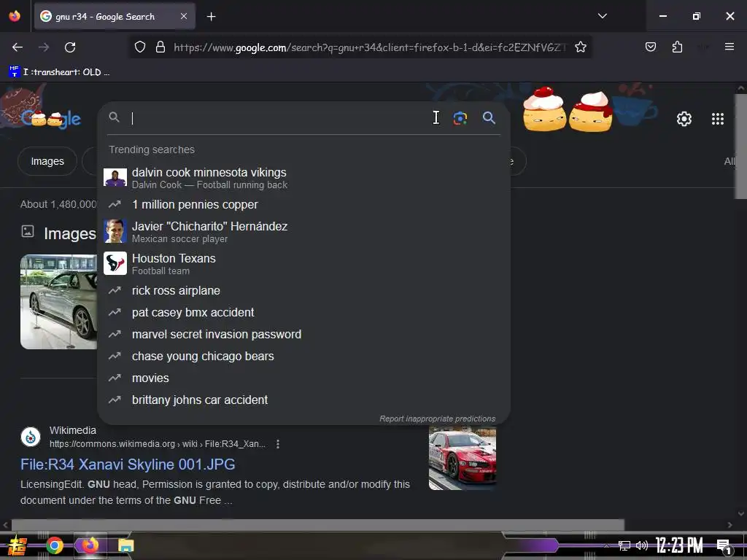
Task: Choose '1 million pennies copper' suggestion
Action: tap(303, 205)
